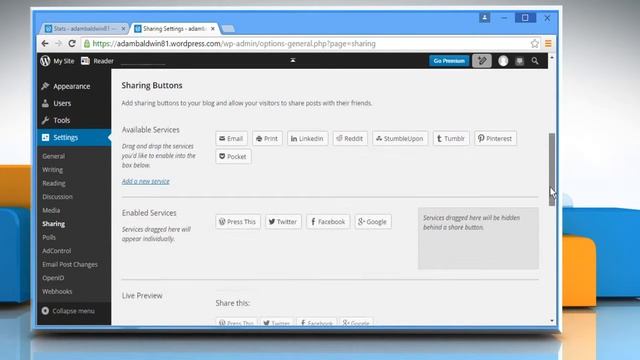Go to Reading settings submenu
The image size is (640, 360).
[x=54, y=183]
